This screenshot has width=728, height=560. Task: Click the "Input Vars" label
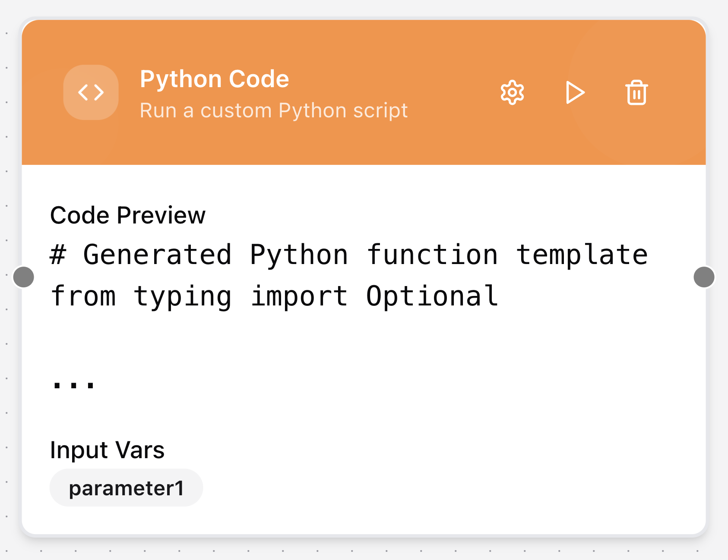pos(107,450)
